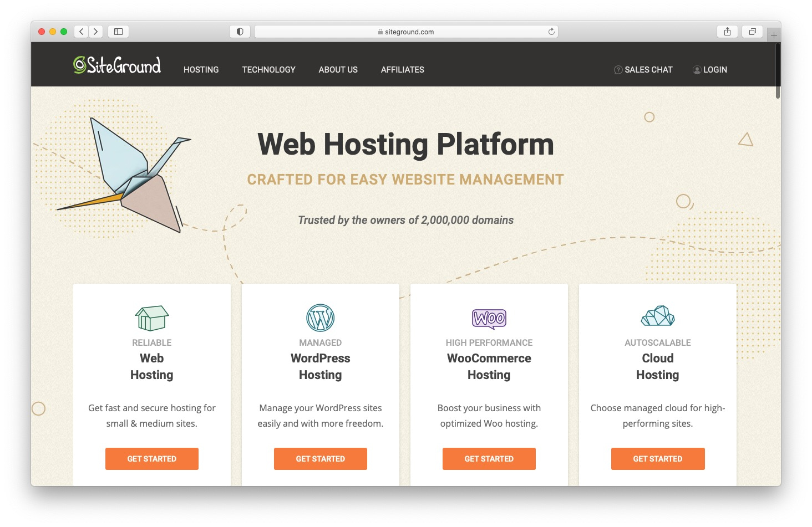Click the "MANAGED" label
This screenshot has height=527, width=812.
click(321, 342)
